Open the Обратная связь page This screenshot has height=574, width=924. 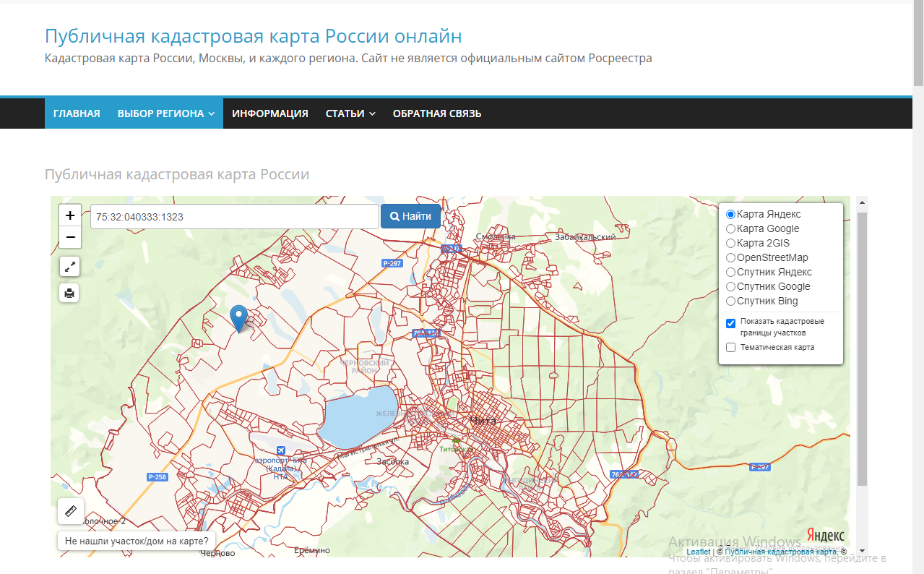pyautogui.click(x=436, y=113)
